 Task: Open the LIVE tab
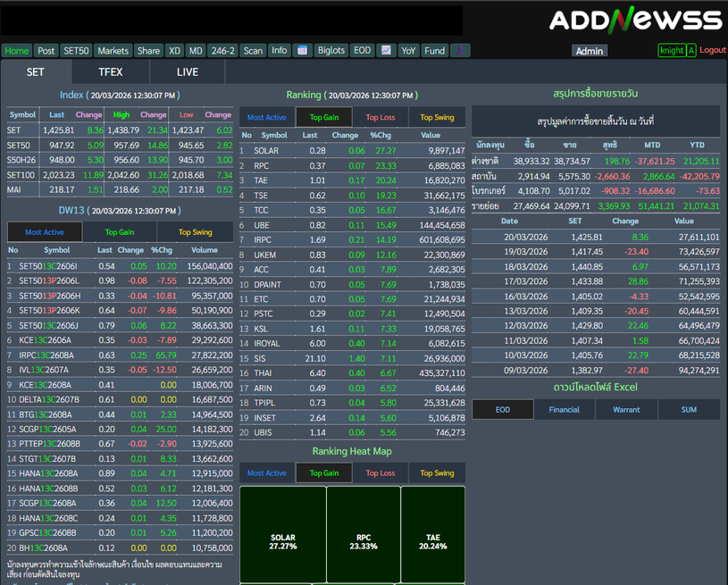(x=188, y=72)
